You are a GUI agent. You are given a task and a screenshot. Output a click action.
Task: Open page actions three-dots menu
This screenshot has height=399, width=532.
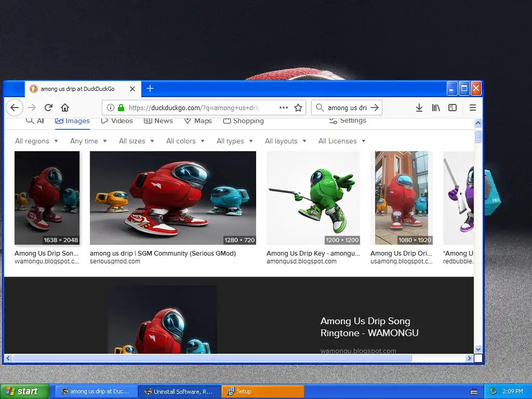point(283,108)
